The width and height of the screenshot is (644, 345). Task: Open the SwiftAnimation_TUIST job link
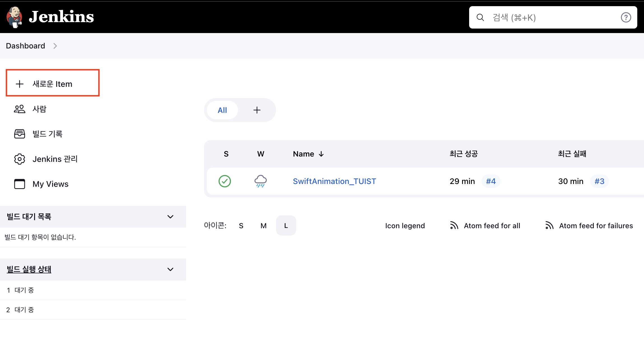334,181
